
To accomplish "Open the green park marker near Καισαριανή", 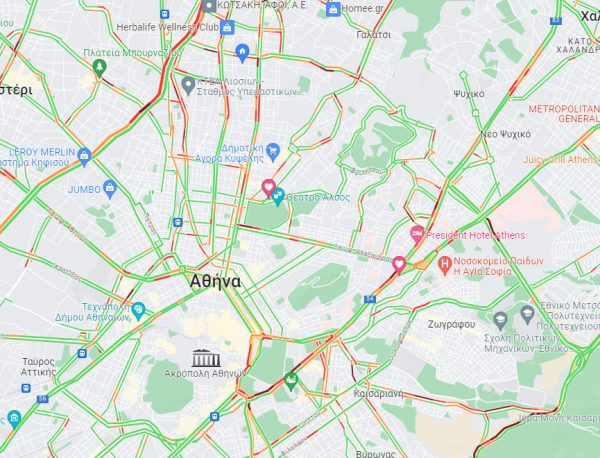I will (291, 381).
